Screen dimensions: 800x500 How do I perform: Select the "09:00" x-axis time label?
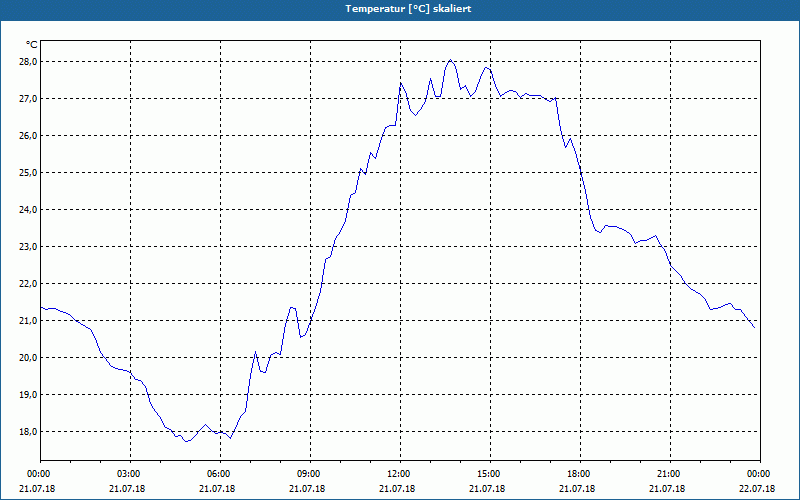[x=309, y=474]
